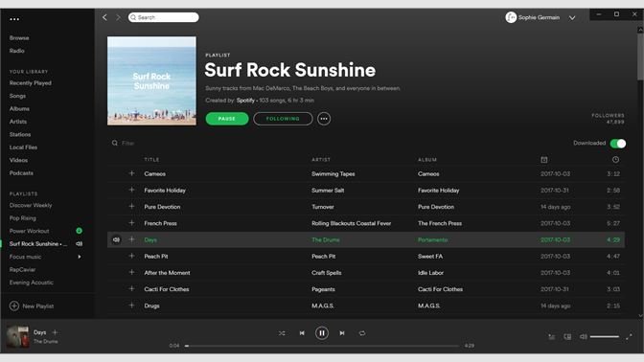The width and height of the screenshot is (644, 362).
Task: Pause the Surf Rock Sunshine playlist
Action: click(227, 119)
